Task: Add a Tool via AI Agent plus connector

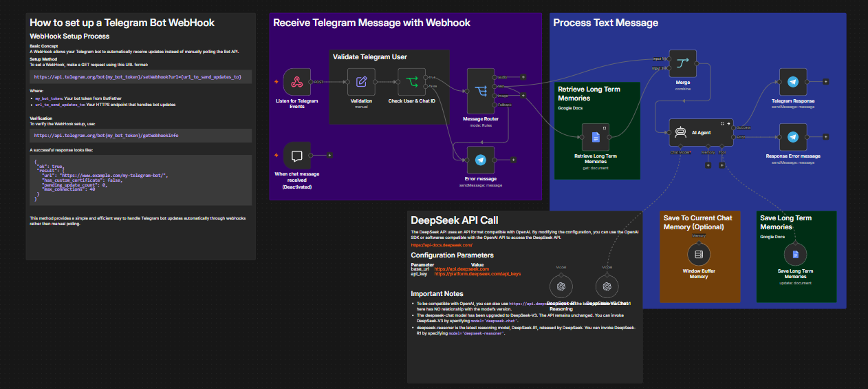Action: point(722,165)
